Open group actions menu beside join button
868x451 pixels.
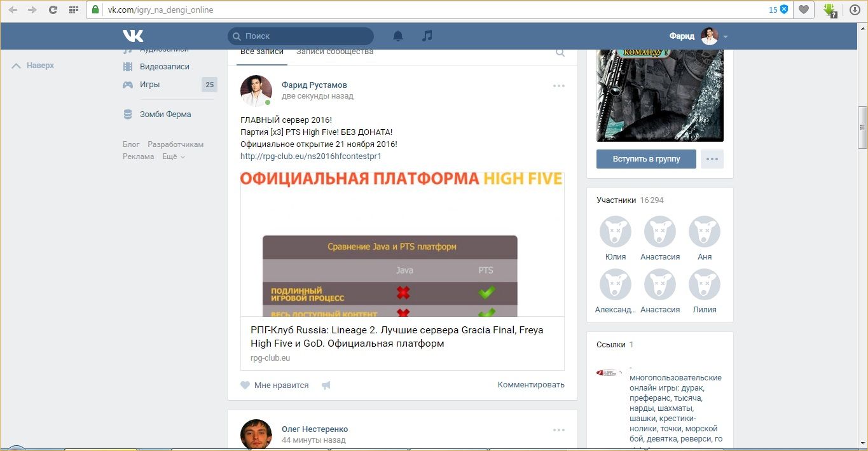pyautogui.click(x=712, y=159)
